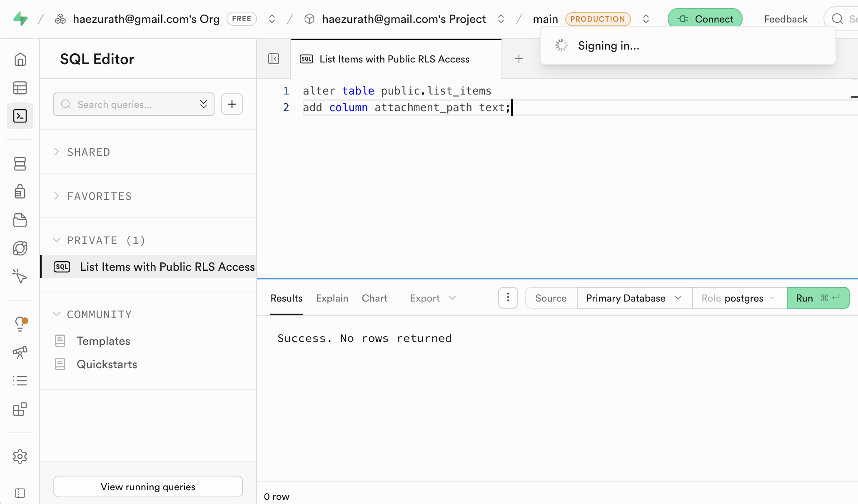Switch to the Explain tab
The height and width of the screenshot is (504, 858).
(332, 298)
